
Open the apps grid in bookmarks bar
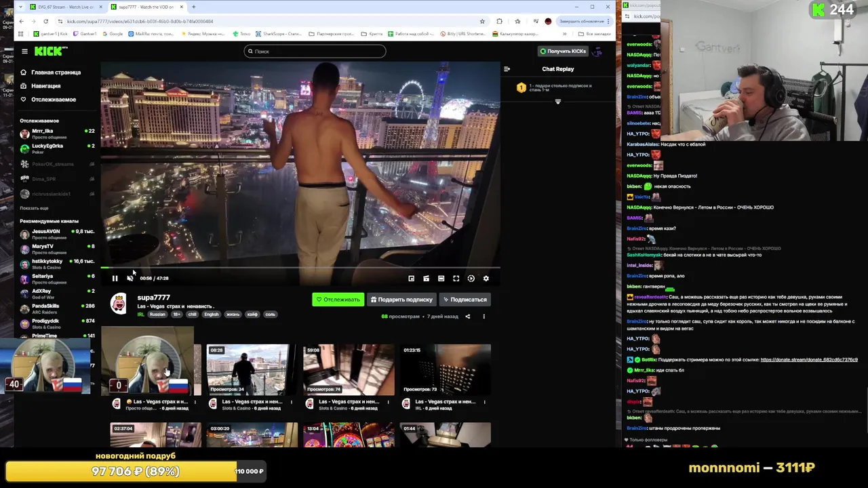pos(22,34)
